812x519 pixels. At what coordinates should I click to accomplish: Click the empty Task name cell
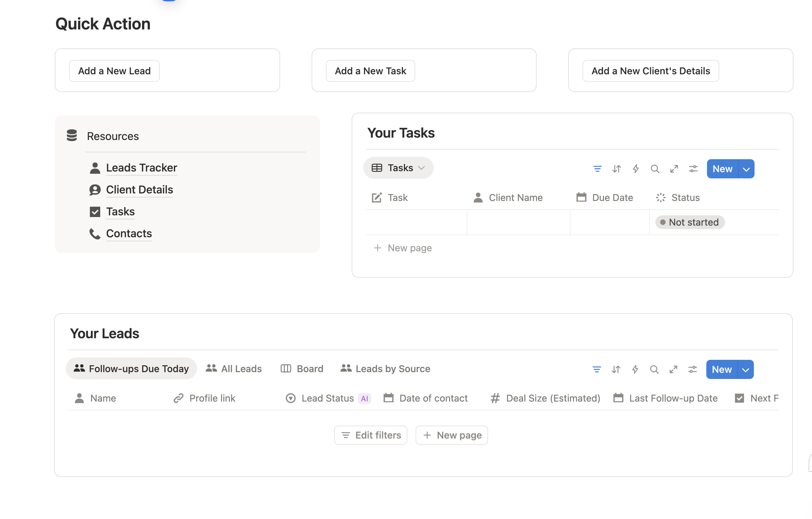[416, 222]
